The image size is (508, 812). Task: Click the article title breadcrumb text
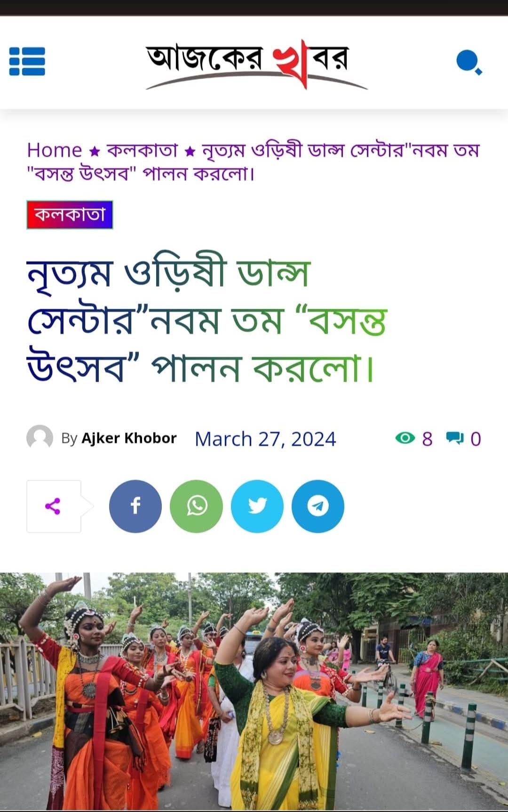(x=254, y=162)
